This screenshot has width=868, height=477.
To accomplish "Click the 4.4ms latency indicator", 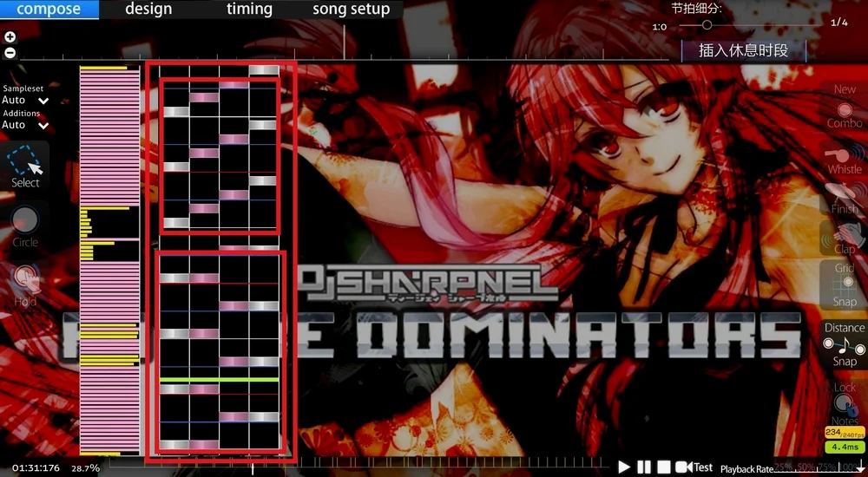I will (845, 448).
